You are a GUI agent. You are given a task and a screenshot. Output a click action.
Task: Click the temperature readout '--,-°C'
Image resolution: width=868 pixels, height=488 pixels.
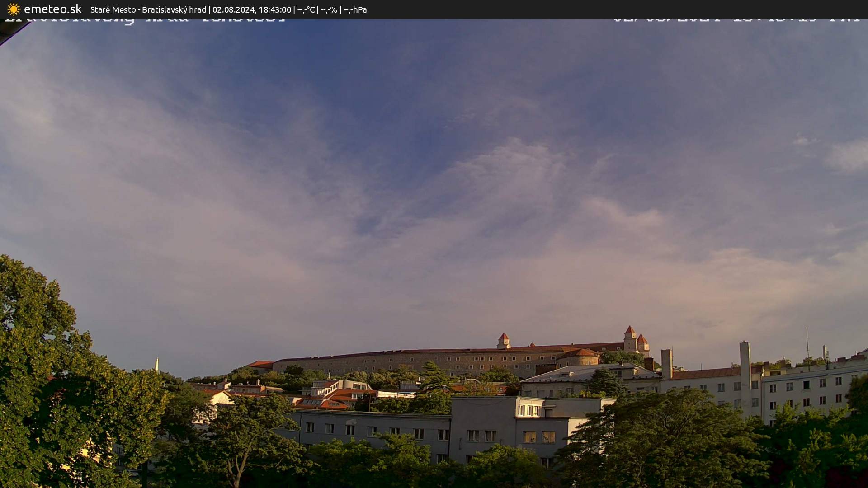coord(306,9)
